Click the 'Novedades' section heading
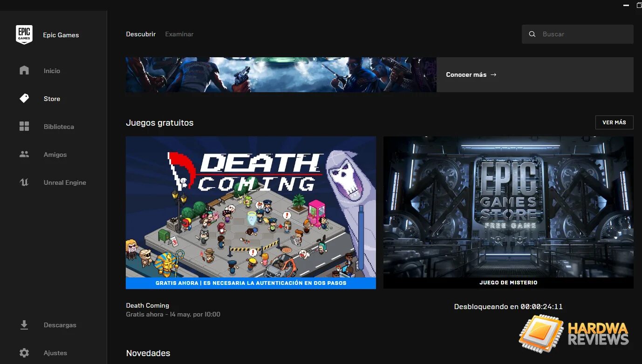The image size is (642, 364). (148, 353)
